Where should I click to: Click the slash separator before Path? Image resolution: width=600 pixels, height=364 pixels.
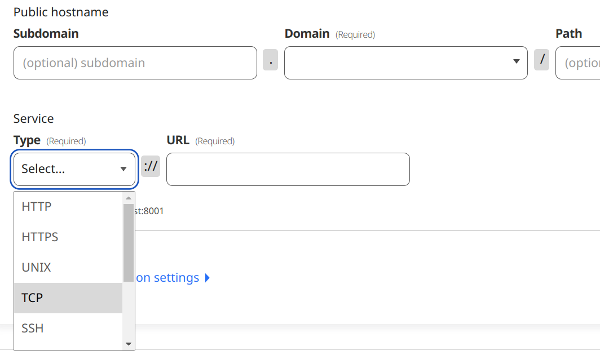tap(541, 60)
